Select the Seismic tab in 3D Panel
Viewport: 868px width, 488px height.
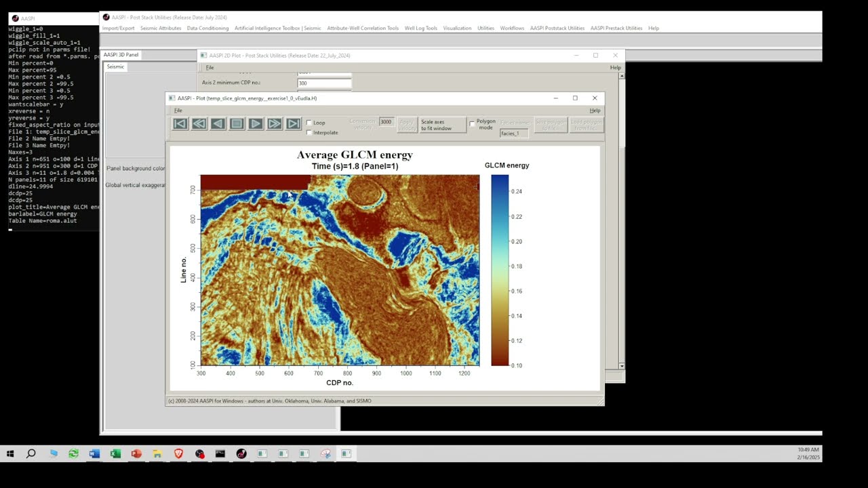[x=115, y=66]
